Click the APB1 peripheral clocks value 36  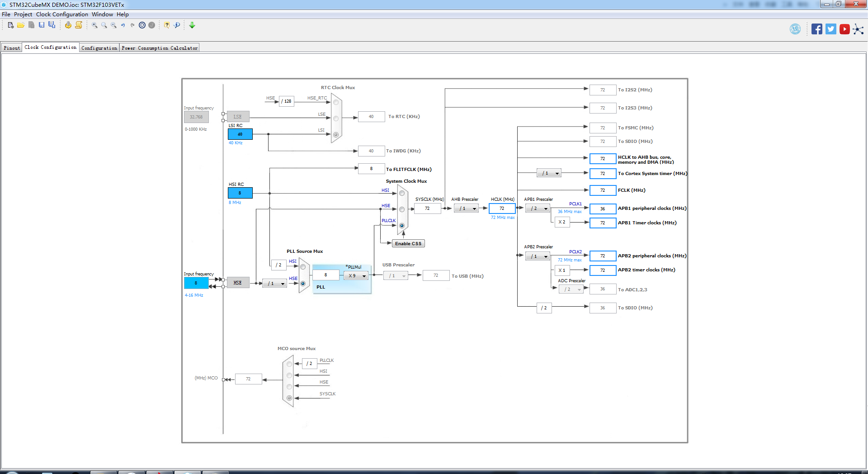pos(603,209)
